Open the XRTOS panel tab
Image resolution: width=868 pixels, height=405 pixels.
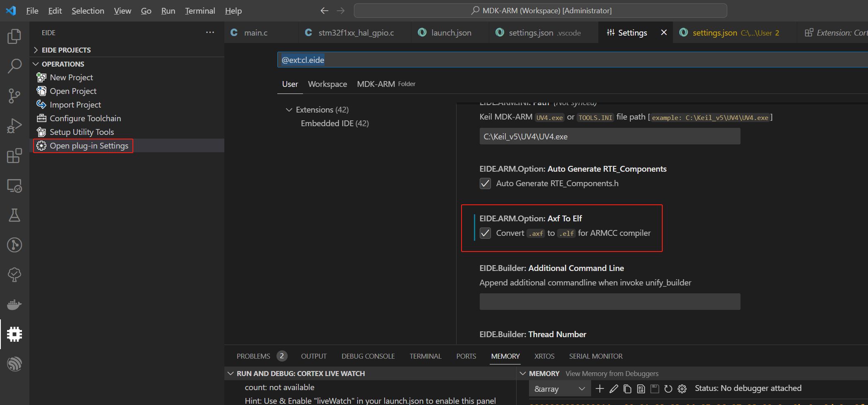click(544, 356)
